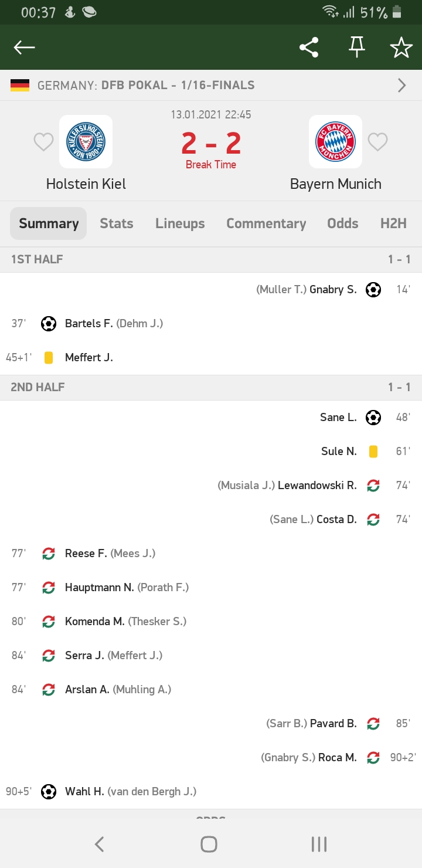Add match to favorites with star icon
The image size is (422, 868).
pos(401,48)
